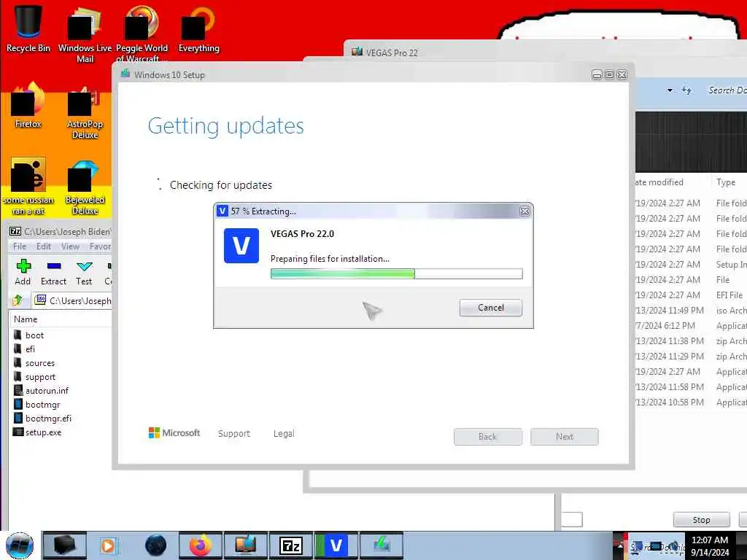The image size is (747, 560).
Task: Switch to the monitor app taskbar icon
Action: [x=245, y=545]
